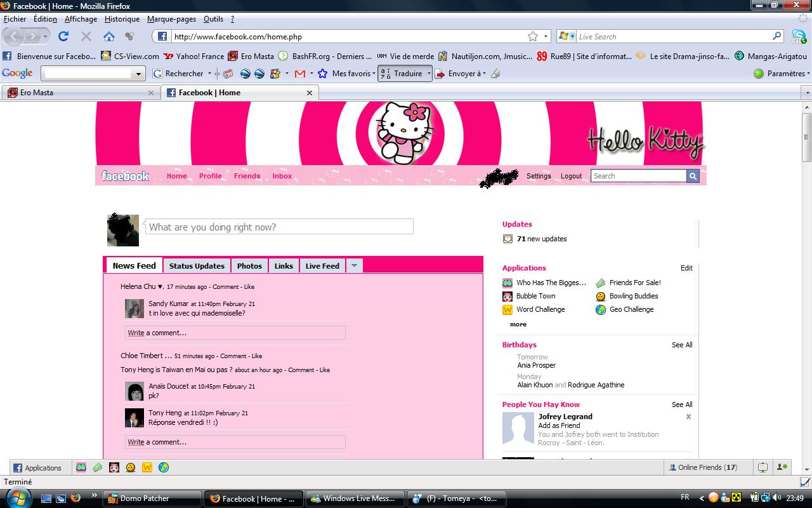The height and width of the screenshot is (508, 812).
Task: Click the volume icon in system tray
Action: 777,498
